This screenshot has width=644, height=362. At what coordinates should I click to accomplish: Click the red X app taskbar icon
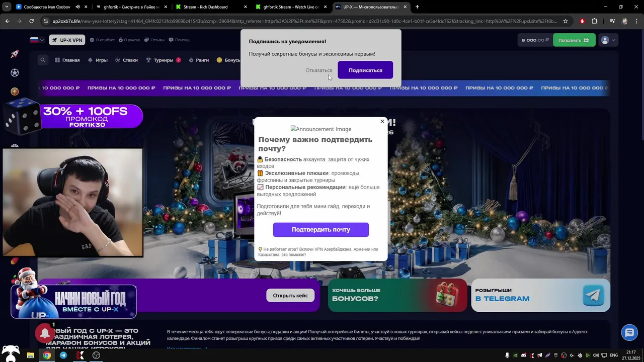79,355
